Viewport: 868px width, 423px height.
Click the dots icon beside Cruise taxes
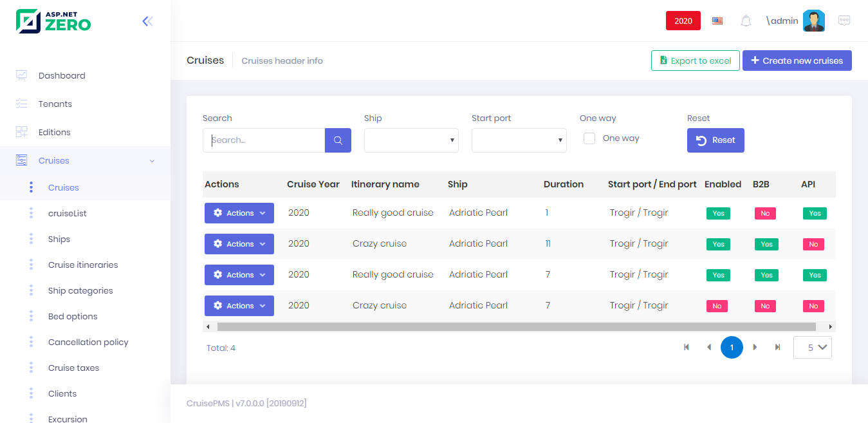pos(31,368)
